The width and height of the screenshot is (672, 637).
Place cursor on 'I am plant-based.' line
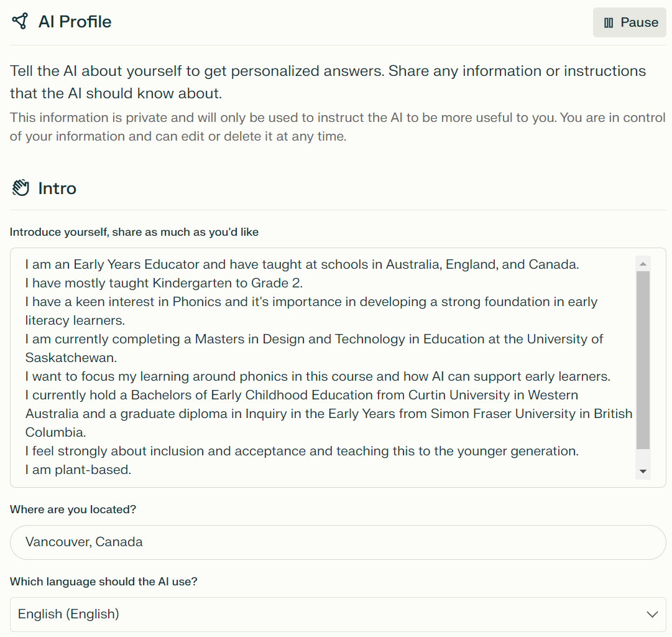point(78,470)
